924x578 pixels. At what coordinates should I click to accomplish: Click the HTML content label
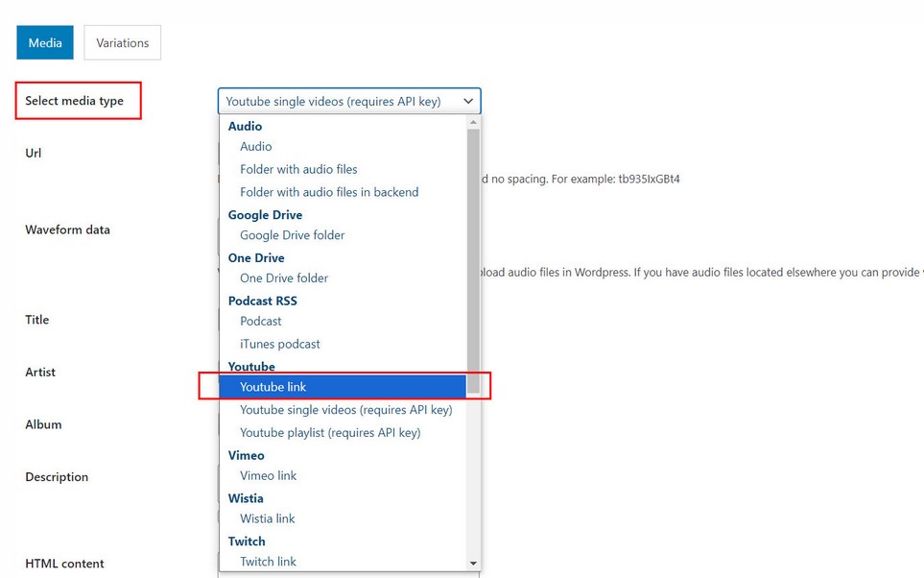(64, 564)
